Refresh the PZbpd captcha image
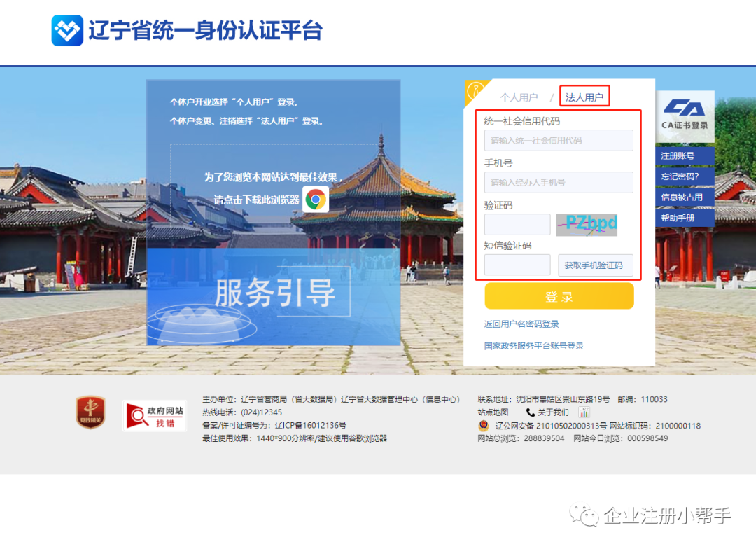Image resolution: width=756 pixels, height=549 pixels. (x=587, y=224)
